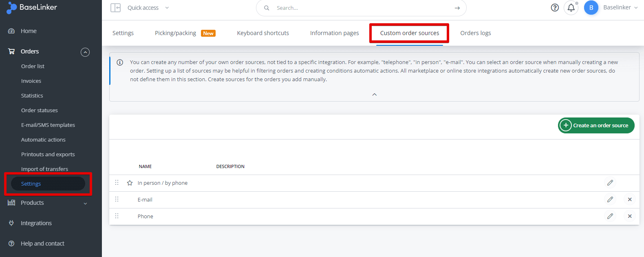Open Order statuses page

pyautogui.click(x=39, y=110)
